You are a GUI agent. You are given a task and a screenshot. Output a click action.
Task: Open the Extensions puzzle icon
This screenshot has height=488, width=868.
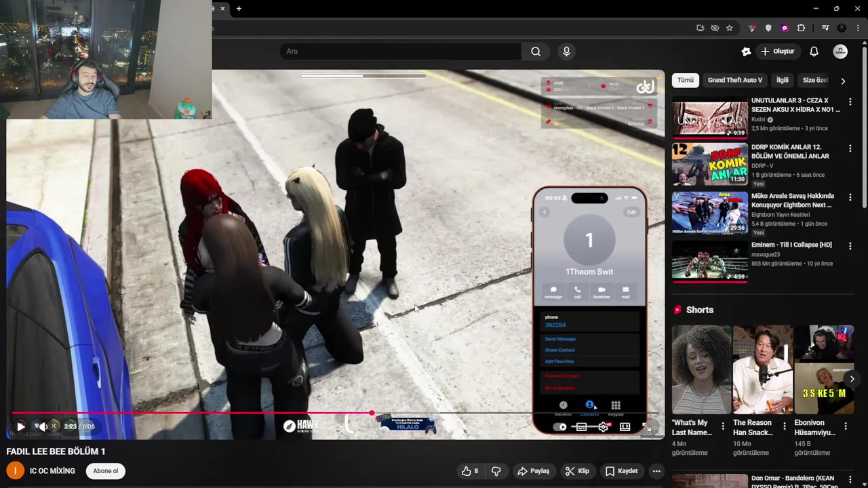[x=801, y=28]
